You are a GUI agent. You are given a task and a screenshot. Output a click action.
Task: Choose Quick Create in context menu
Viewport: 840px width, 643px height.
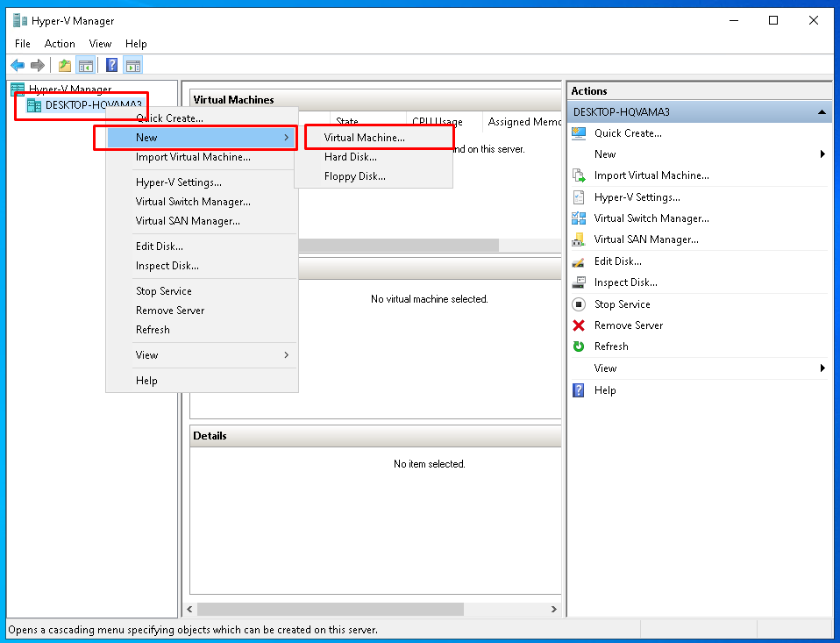pyautogui.click(x=202, y=118)
